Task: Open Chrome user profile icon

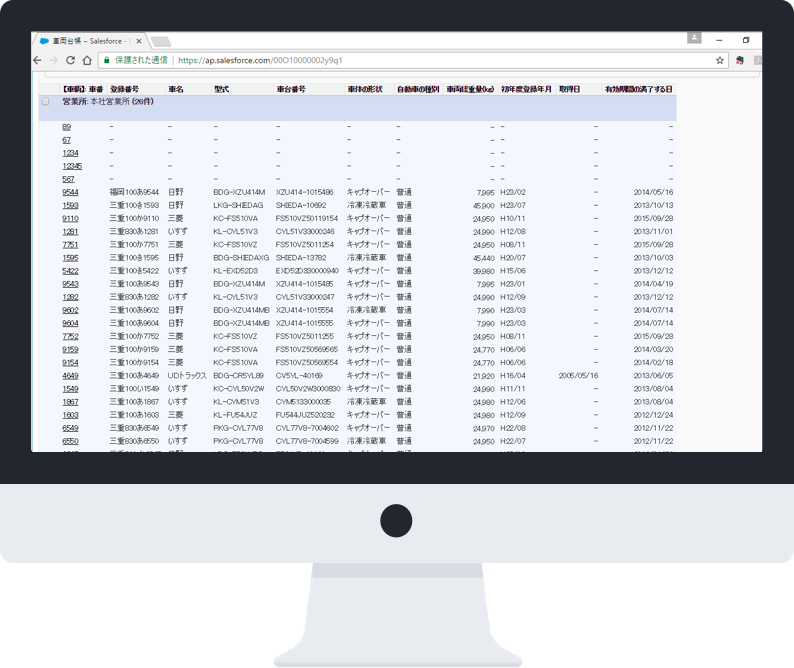Action: tap(694, 38)
